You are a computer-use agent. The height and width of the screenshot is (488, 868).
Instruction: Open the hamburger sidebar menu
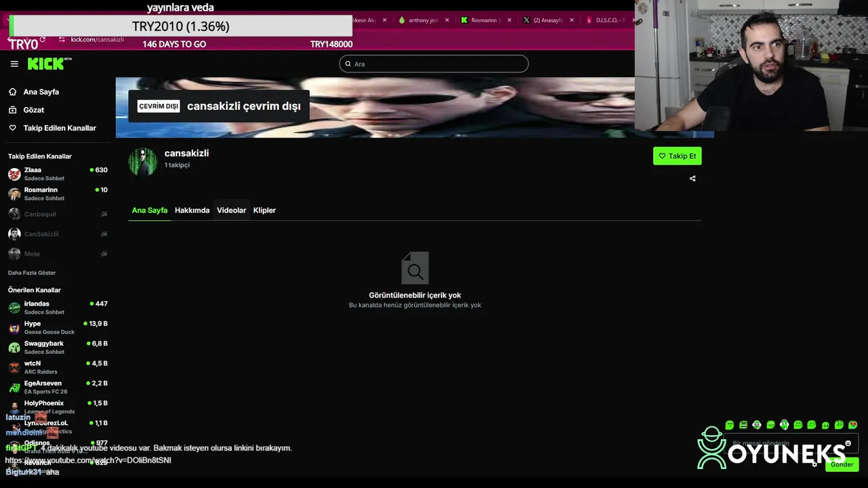(x=14, y=64)
